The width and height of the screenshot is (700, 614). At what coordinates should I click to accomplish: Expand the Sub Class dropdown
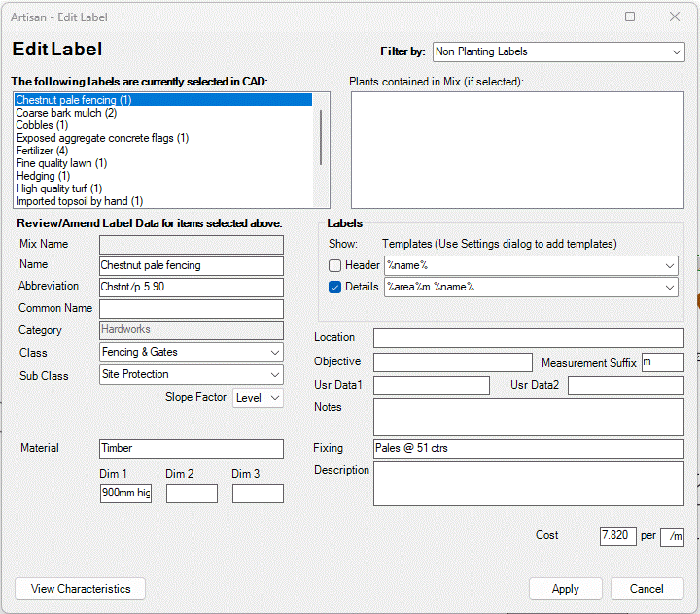coord(192,374)
